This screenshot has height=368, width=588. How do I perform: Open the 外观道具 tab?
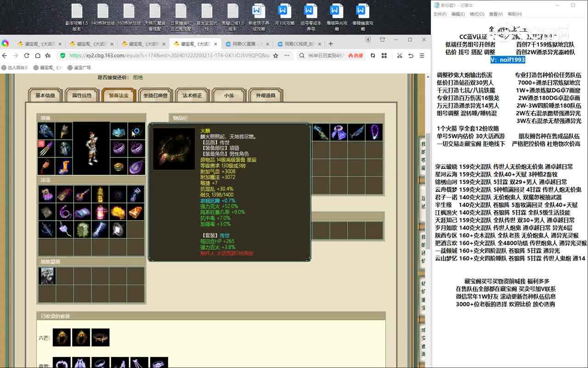pyautogui.click(x=266, y=95)
